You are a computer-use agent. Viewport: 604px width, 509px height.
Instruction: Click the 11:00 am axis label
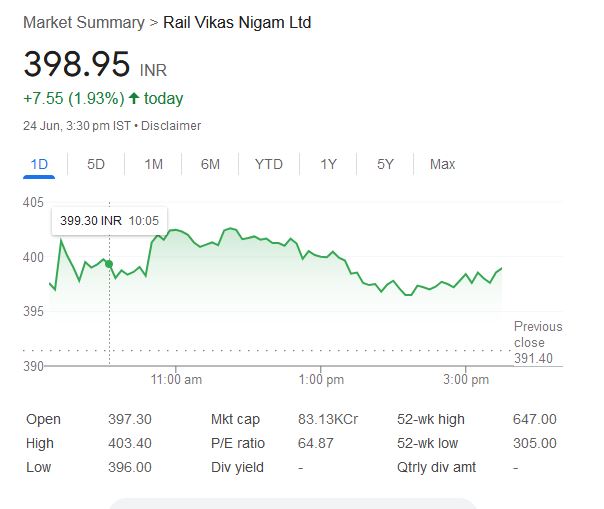tap(177, 380)
